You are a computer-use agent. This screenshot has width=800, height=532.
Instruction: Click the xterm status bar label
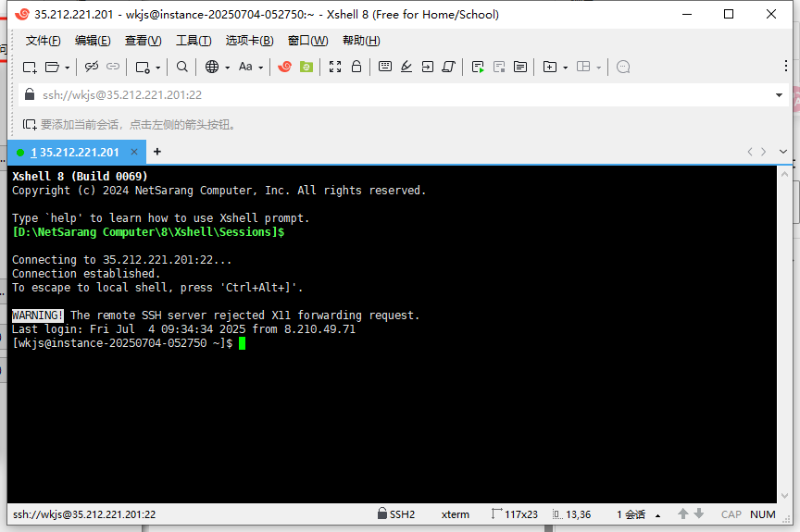pyautogui.click(x=456, y=514)
